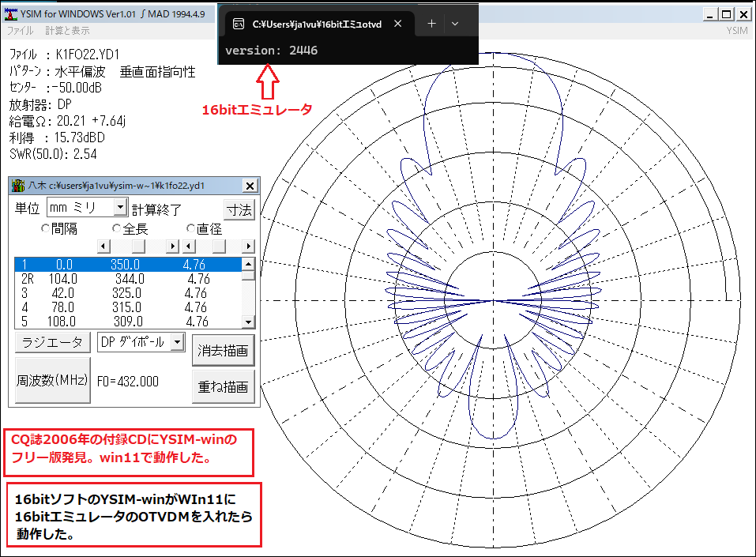
Task: Open a new terminal tab with plus
Action: coord(431,24)
